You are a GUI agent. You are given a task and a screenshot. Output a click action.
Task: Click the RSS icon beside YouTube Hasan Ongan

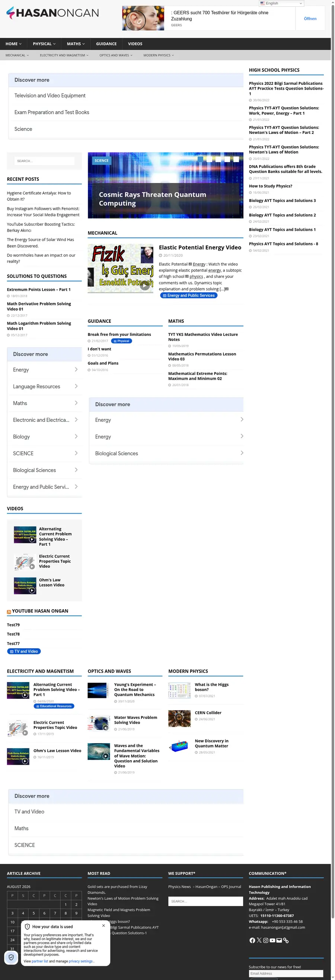pos(9,612)
